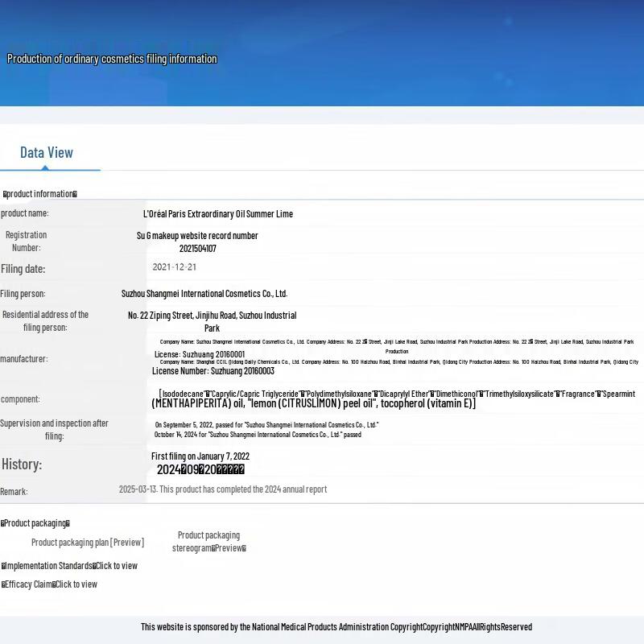This screenshot has width=644, height=644.
Task: Click the 2024 annual report remark
Action: tap(223, 489)
